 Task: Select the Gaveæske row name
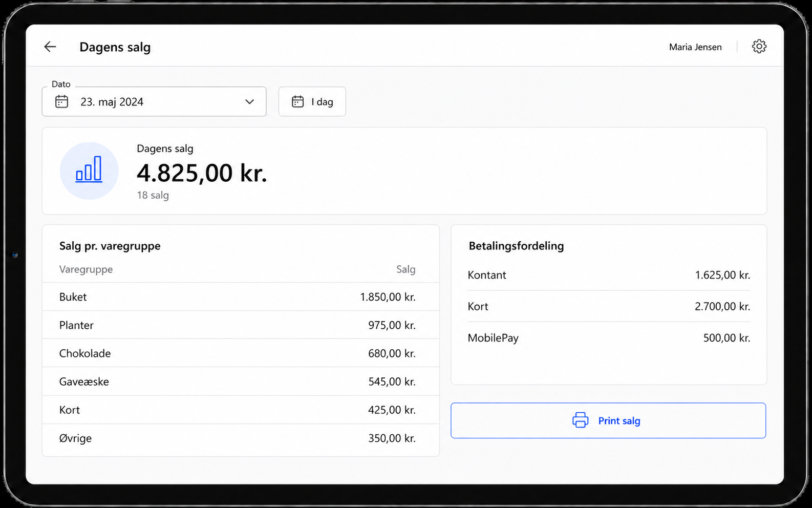(84, 382)
